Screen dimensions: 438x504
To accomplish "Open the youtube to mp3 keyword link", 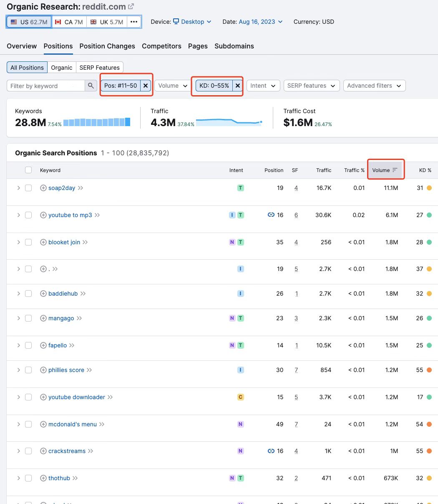I will [x=70, y=215].
